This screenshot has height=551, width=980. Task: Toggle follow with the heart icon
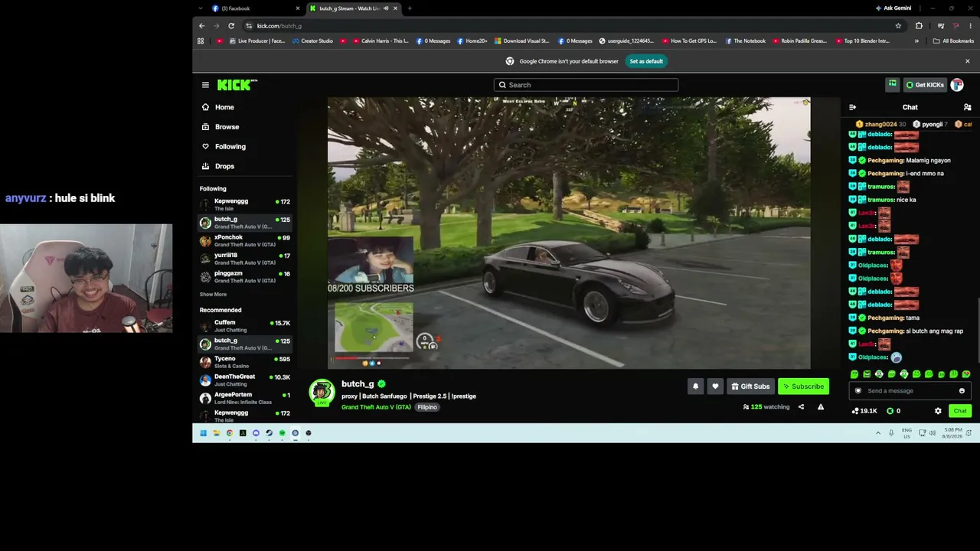click(x=715, y=386)
